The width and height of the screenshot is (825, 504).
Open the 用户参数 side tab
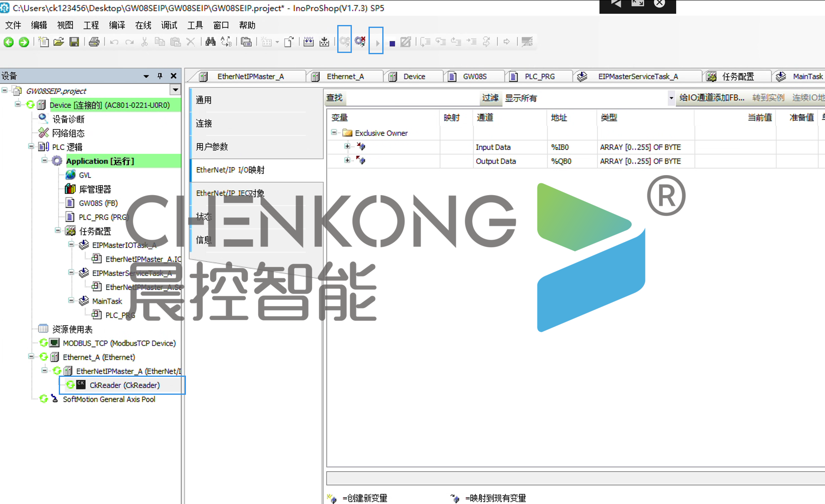(x=257, y=147)
